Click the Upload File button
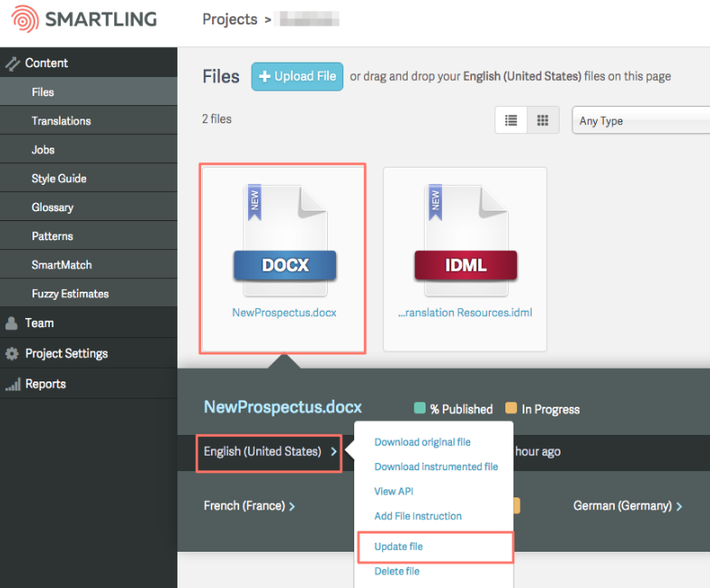Viewport: 710px width, 588px height. click(297, 76)
